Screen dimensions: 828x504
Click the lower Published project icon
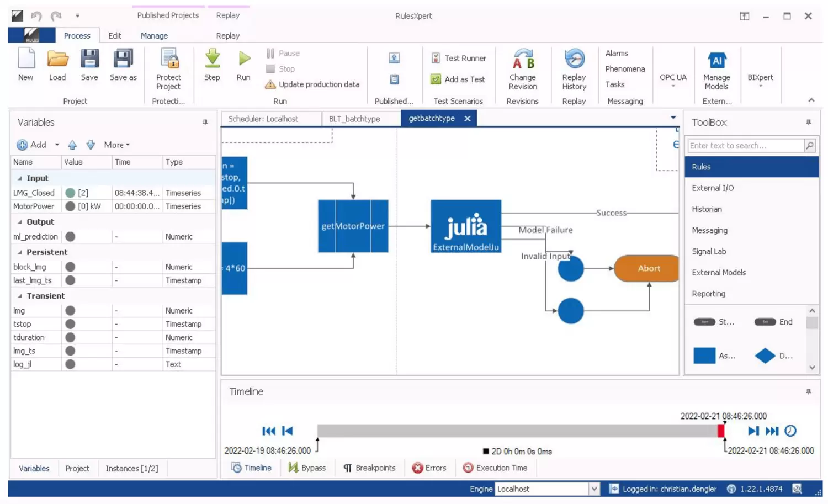394,79
